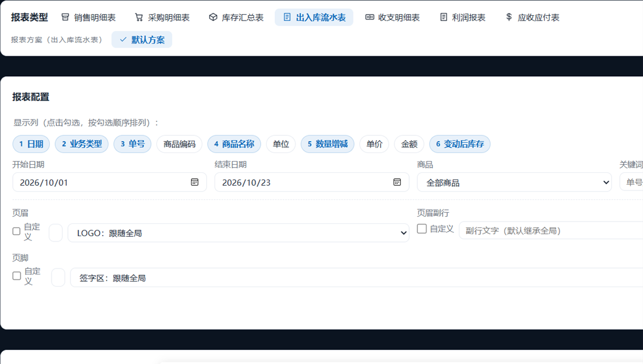Toggle the 日期 column chip
The image size is (643, 364).
31,144
